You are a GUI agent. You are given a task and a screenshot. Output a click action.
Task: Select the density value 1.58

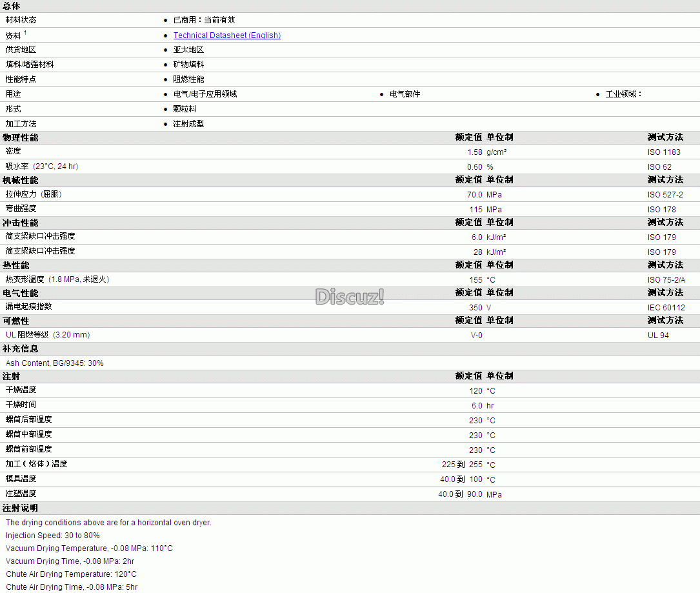pos(475,152)
